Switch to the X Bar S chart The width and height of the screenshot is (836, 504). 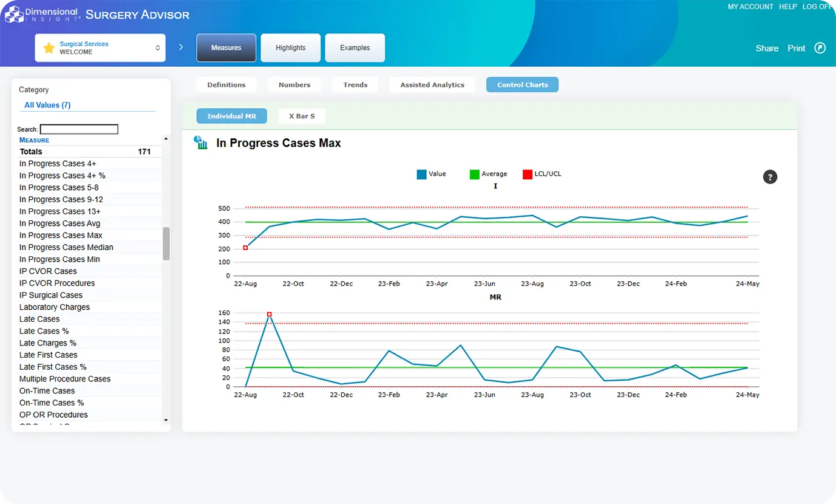coord(302,116)
